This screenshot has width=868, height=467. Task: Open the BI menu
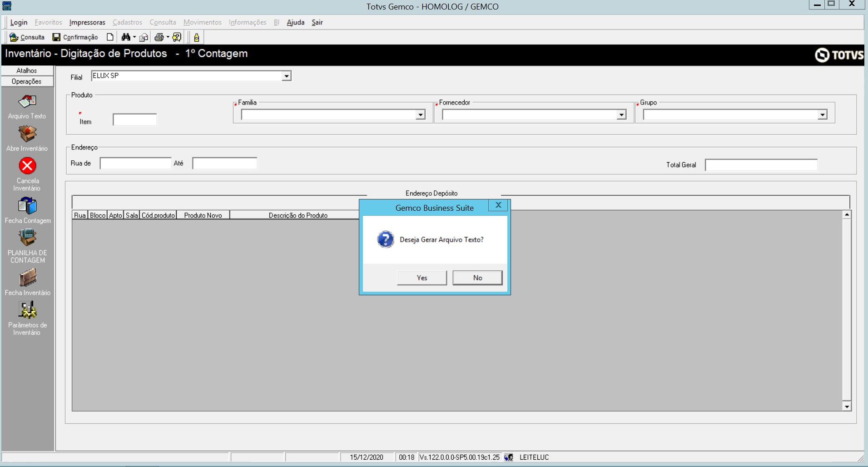point(276,22)
